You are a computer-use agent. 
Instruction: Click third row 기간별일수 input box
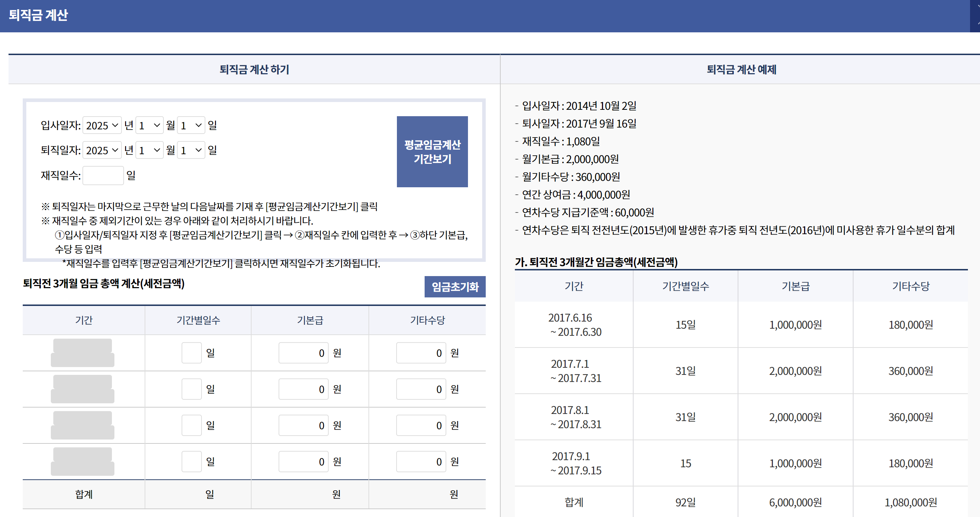[192, 425]
